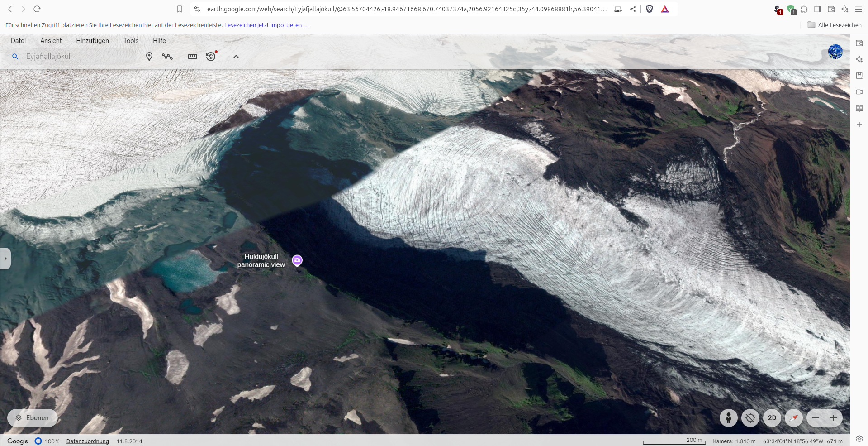Select the measure distance ruler tool

(193, 57)
